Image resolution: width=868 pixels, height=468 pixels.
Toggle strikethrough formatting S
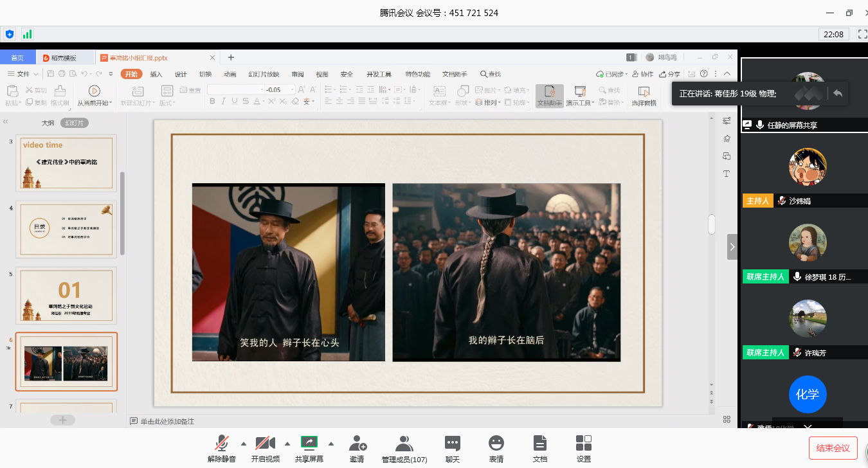[x=246, y=102]
